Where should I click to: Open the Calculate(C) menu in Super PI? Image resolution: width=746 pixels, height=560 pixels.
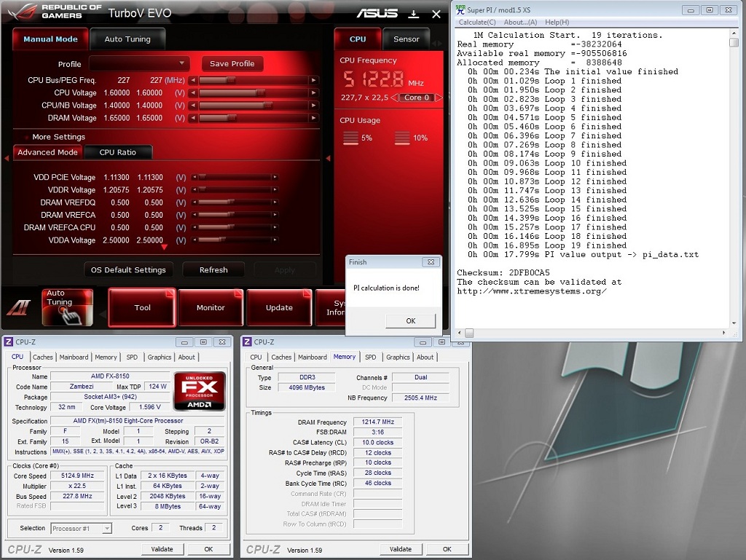[x=477, y=23]
